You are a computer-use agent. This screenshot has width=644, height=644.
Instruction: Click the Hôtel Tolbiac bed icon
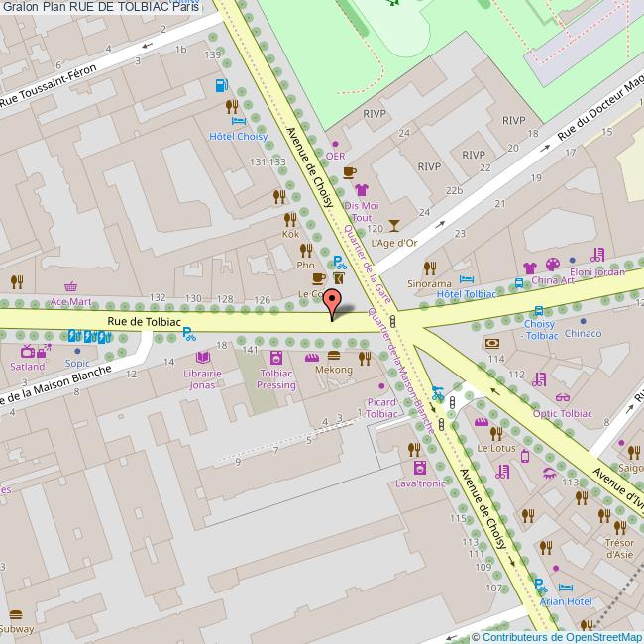(x=467, y=279)
